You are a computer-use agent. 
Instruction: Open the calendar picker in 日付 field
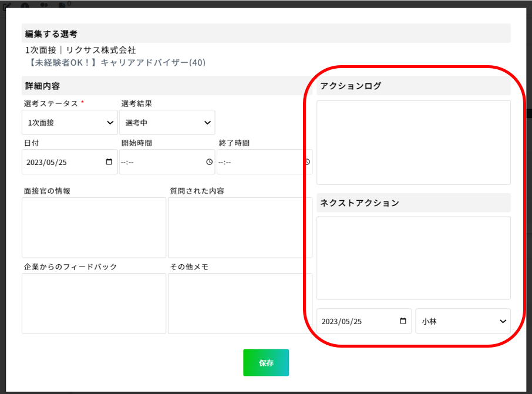coord(109,162)
